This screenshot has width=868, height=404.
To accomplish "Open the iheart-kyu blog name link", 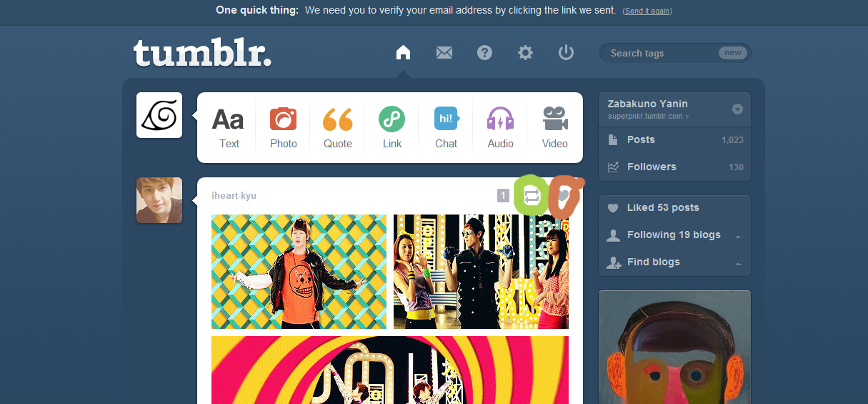I will pyautogui.click(x=234, y=196).
